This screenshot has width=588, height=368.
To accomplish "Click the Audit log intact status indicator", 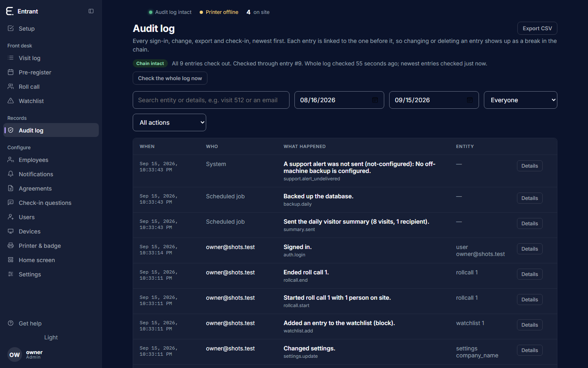I will pos(170,12).
